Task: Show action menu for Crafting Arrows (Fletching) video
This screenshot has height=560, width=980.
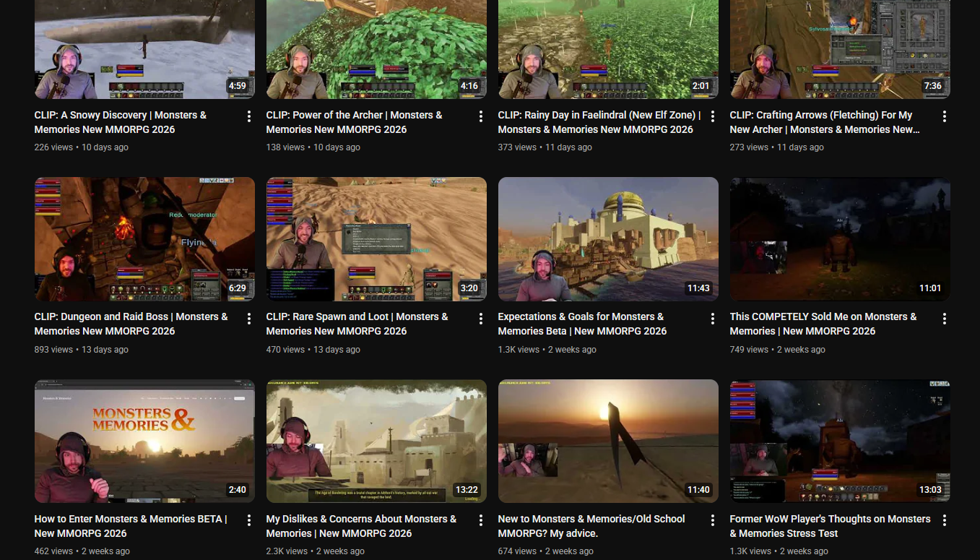Action: (x=945, y=116)
